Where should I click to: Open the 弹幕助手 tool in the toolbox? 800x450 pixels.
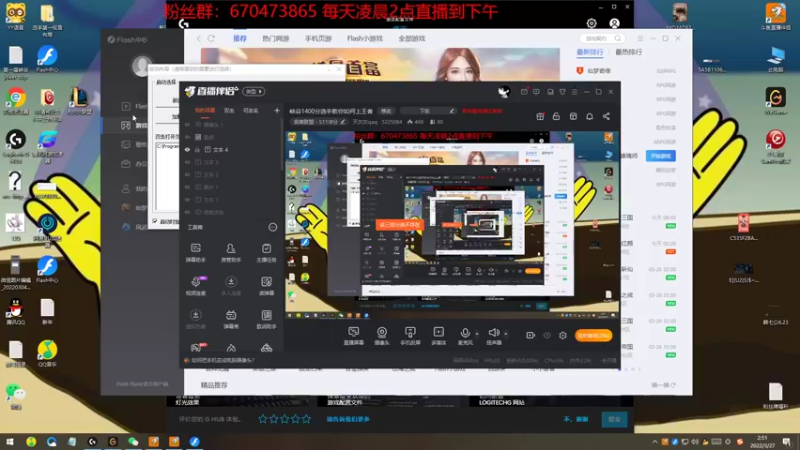tap(195, 253)
